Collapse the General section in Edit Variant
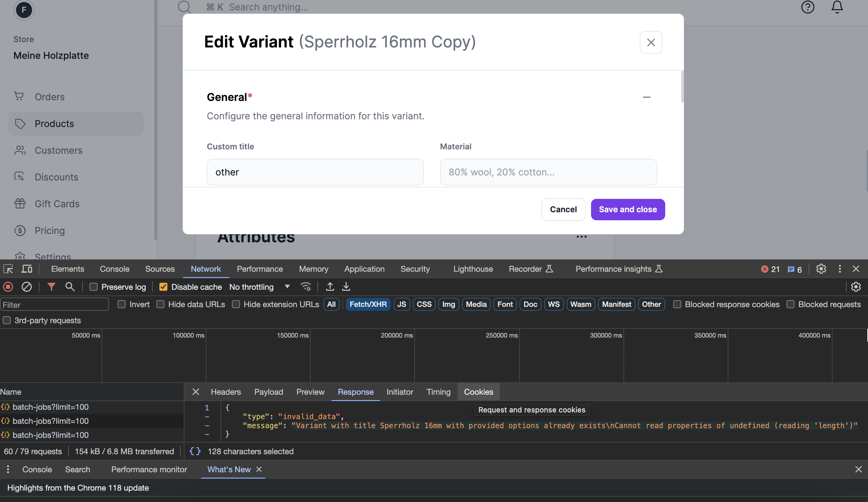This screenshot has height=502, width=868. tap(646, 97)
